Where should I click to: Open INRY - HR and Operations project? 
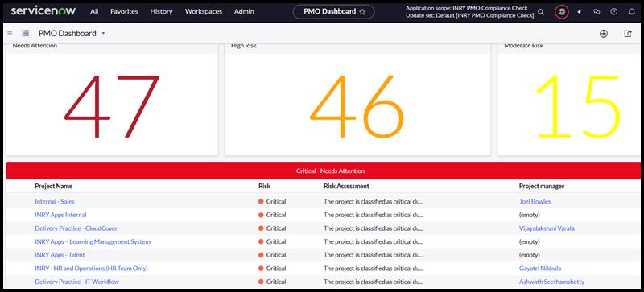(91, 268)
